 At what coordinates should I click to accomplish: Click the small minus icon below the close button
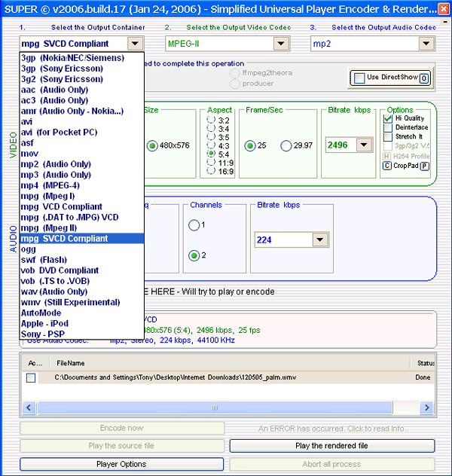point(445,22)
